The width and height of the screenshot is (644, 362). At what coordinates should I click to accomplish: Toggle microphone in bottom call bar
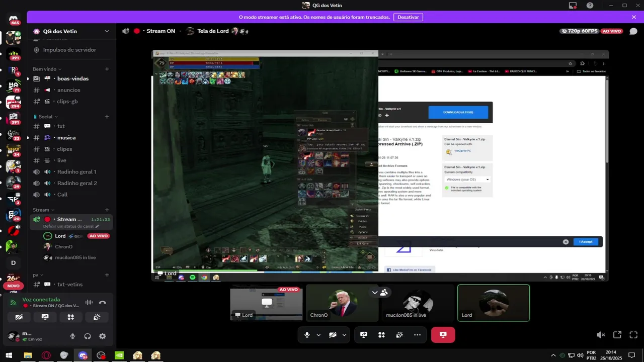307,335
